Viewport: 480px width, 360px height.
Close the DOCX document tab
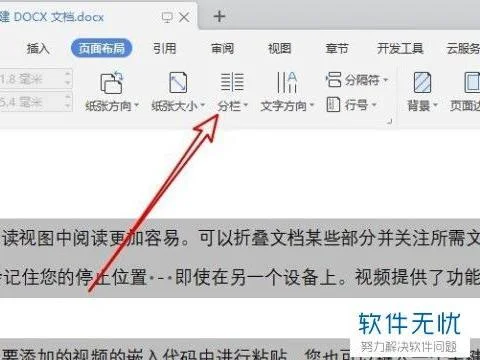tap(184, 17)
